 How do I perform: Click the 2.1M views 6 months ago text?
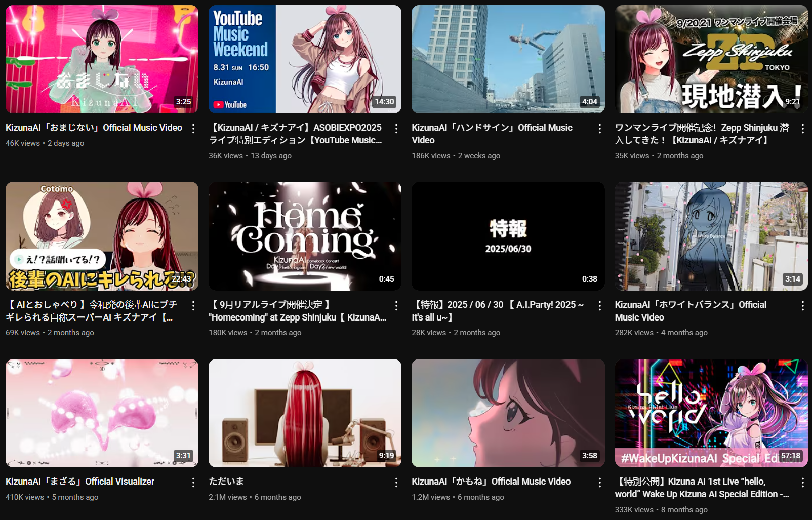tap(255, 497)
